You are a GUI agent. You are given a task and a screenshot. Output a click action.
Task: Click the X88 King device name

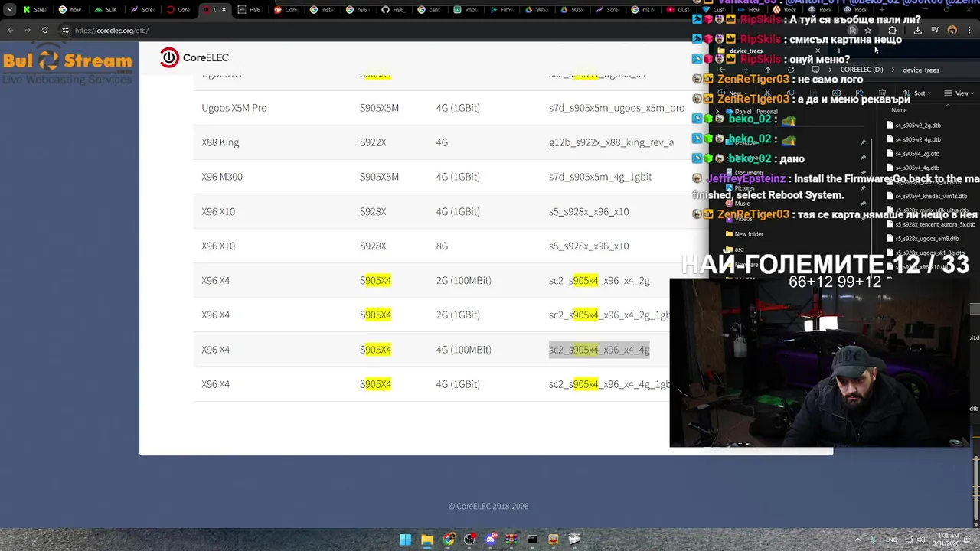tap(220, 142)
